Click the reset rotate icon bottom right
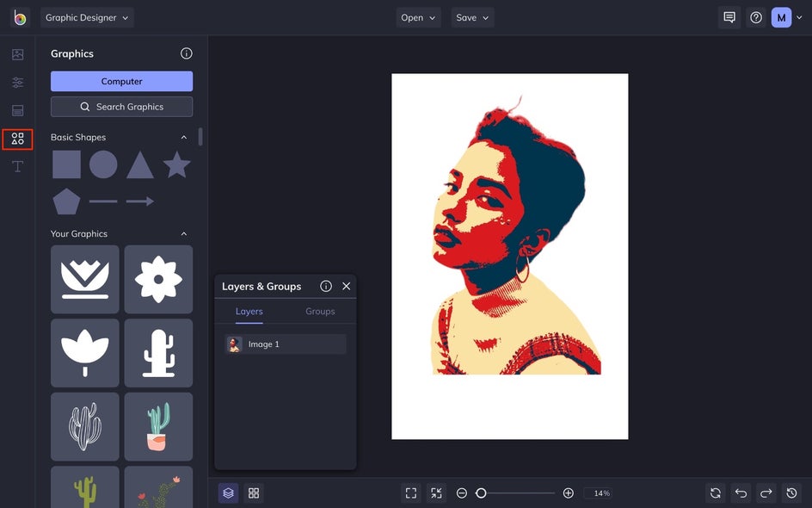The image size is (812, 508). click(715, 493)
